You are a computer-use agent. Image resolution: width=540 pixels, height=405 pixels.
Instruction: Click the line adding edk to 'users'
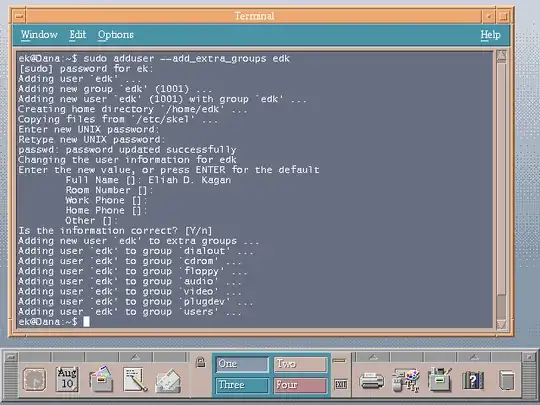pos(130,312)
